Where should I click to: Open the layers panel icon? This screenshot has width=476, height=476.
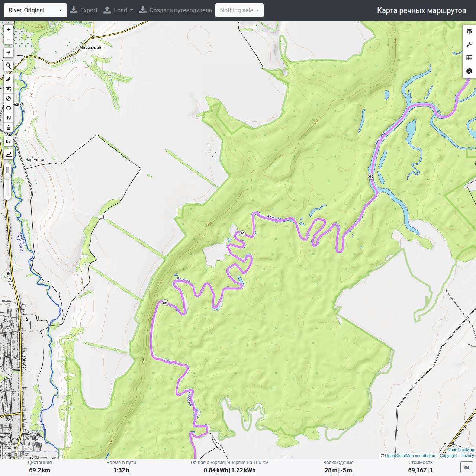(469, 31)
